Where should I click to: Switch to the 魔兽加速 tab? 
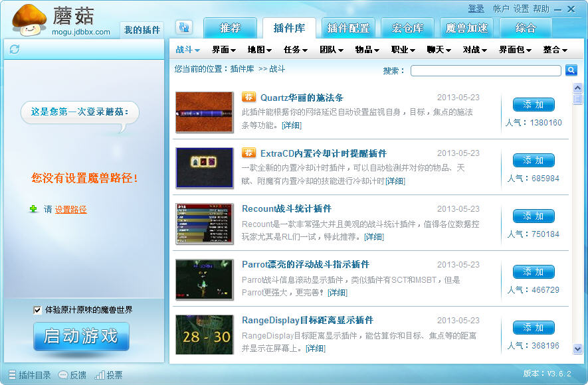[466, 29]
